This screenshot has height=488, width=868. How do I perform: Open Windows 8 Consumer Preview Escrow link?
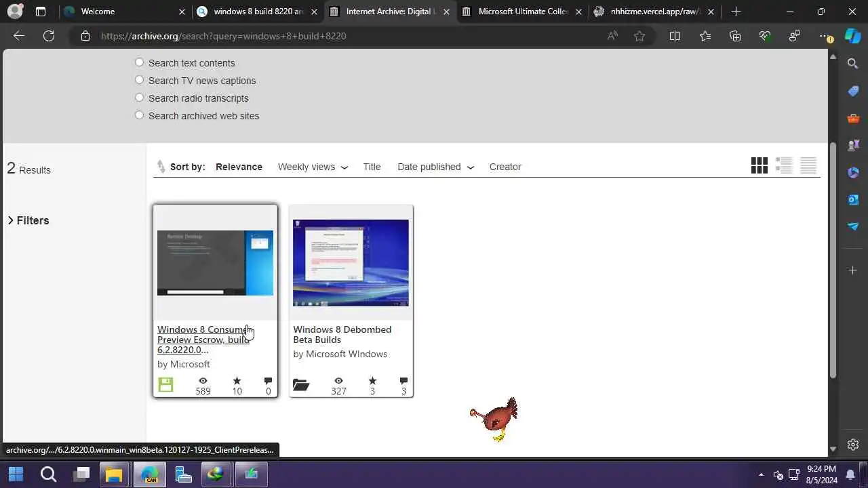click(206, 340)
